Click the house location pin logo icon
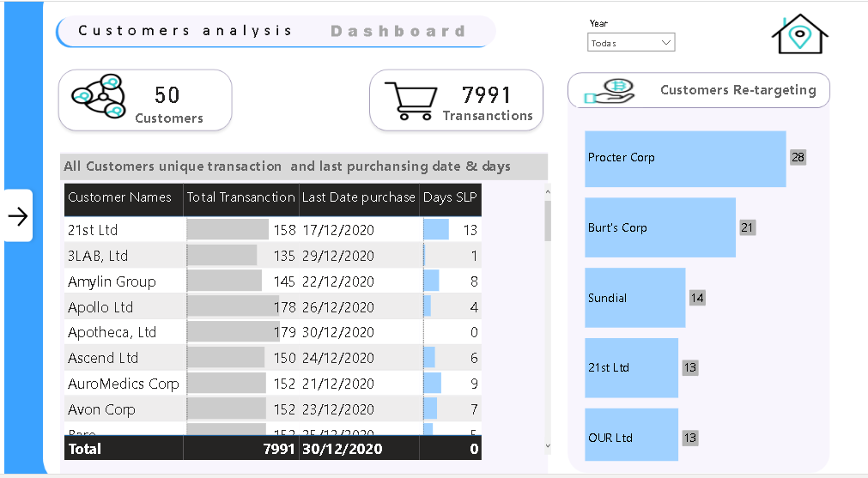Image resolution: width=868 pixels, height=478 pixels. coord(798,35)
